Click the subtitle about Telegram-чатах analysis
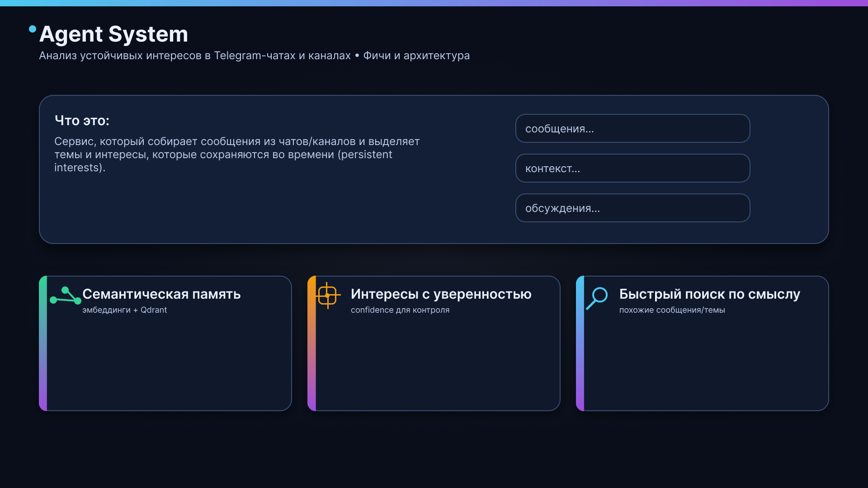 point(254,56)
